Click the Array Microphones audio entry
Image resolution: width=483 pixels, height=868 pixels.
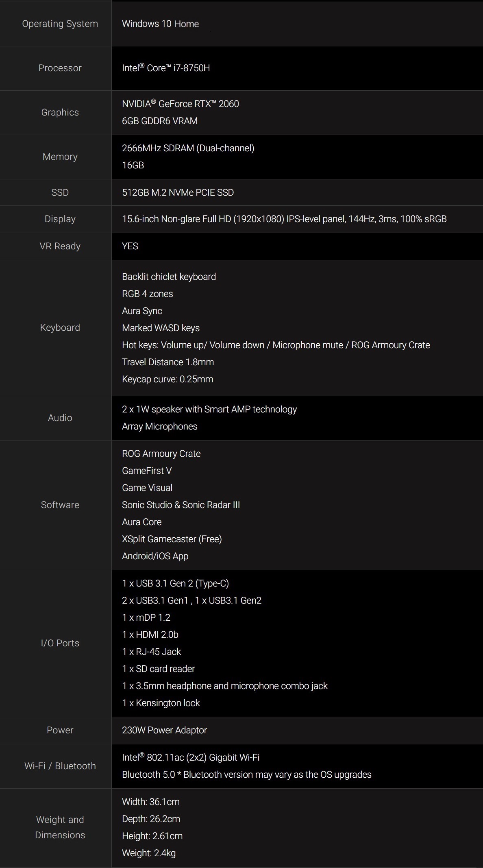point(160,426)
